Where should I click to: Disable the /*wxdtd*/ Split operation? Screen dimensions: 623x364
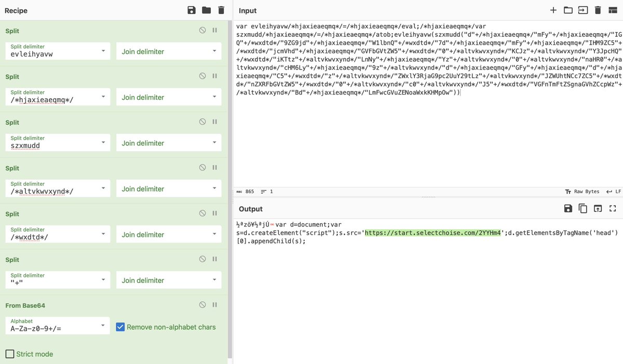tap(202, 213)
